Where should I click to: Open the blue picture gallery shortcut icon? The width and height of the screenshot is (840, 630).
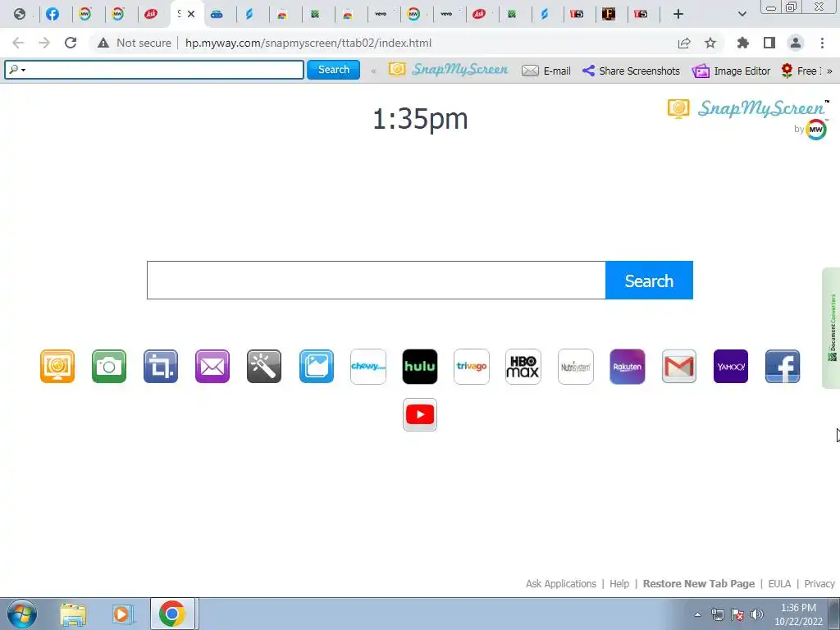316,367
